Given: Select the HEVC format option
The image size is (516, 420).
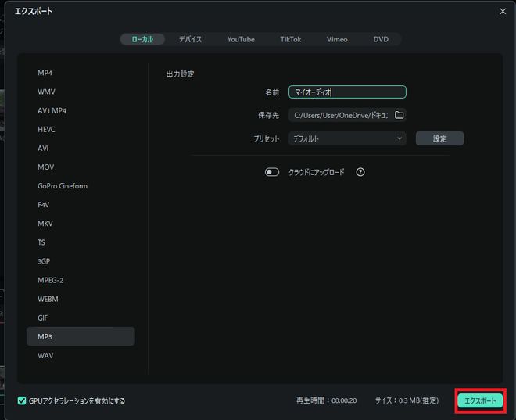Looking at the screenshot, I should click(47, 129).
